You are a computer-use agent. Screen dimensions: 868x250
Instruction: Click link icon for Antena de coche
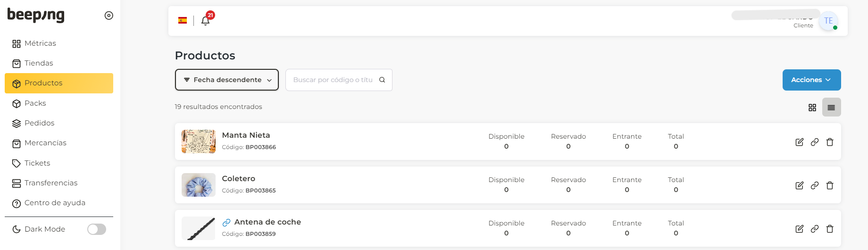tap(815, 229)
